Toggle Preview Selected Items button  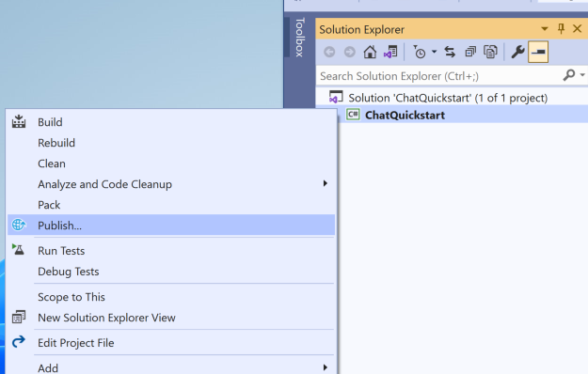coord(538,52)
